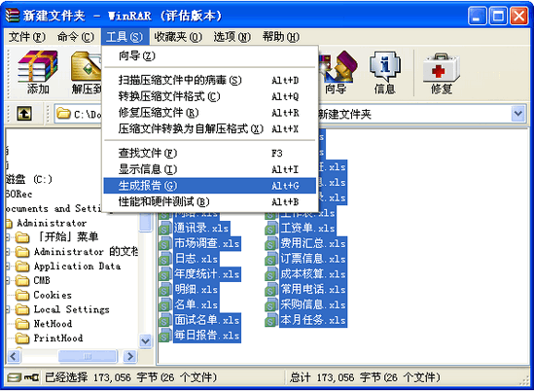
Task: Click status text 总计 173,056 字节
Action: 365,377
